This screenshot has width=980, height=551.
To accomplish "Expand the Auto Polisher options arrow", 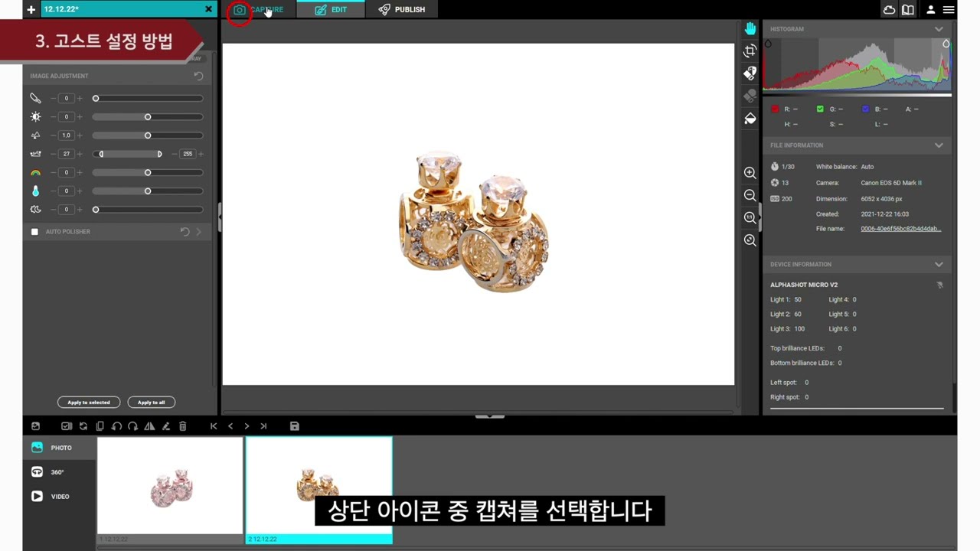I will pyautogui.click(x=198, y=232).
